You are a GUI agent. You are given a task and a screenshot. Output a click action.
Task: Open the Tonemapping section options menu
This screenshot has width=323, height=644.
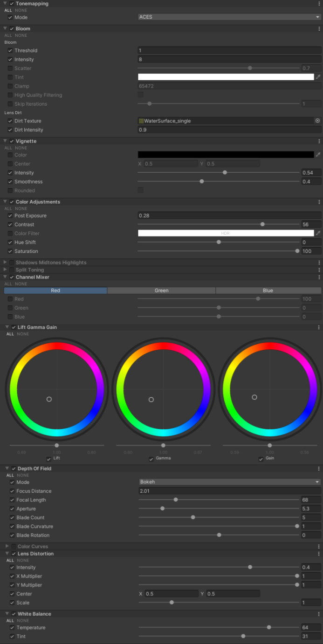coord(319,4)
